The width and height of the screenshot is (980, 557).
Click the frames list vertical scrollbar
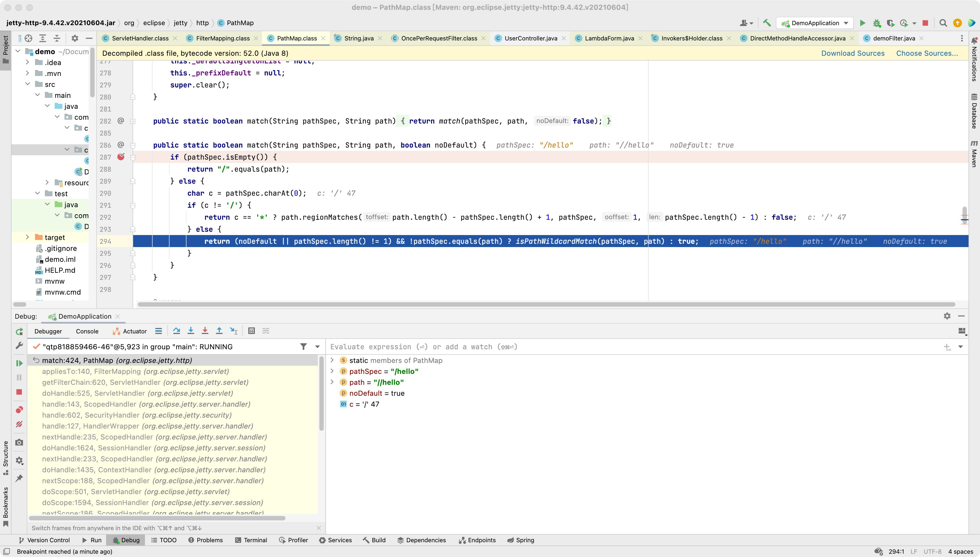321,393
